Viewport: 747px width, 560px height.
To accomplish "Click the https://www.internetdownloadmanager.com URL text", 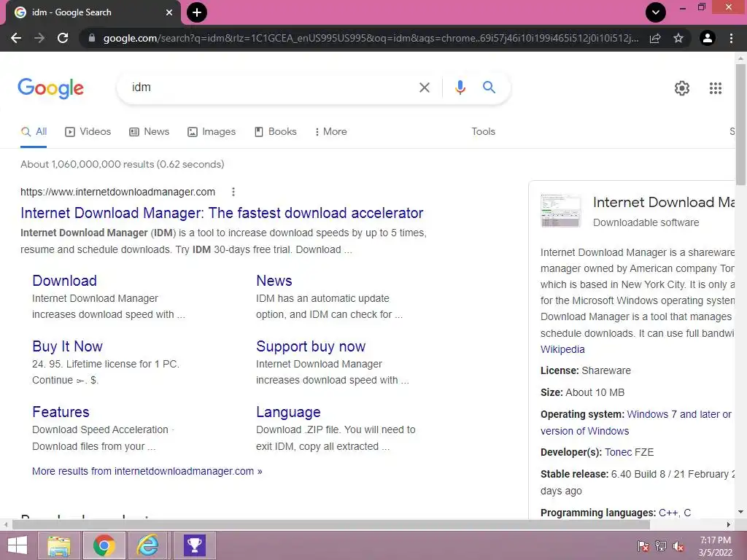I will coord(117,192).
